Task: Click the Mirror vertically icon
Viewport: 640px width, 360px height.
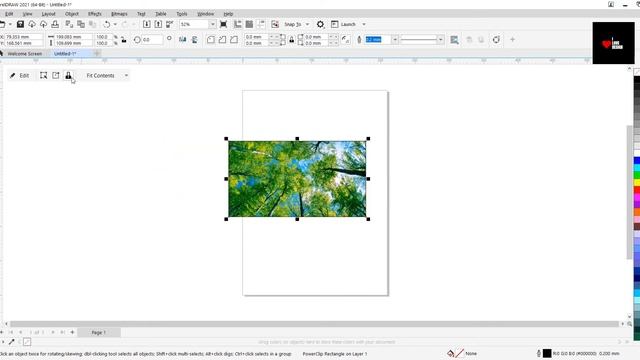Action: (x=195, y=40)
